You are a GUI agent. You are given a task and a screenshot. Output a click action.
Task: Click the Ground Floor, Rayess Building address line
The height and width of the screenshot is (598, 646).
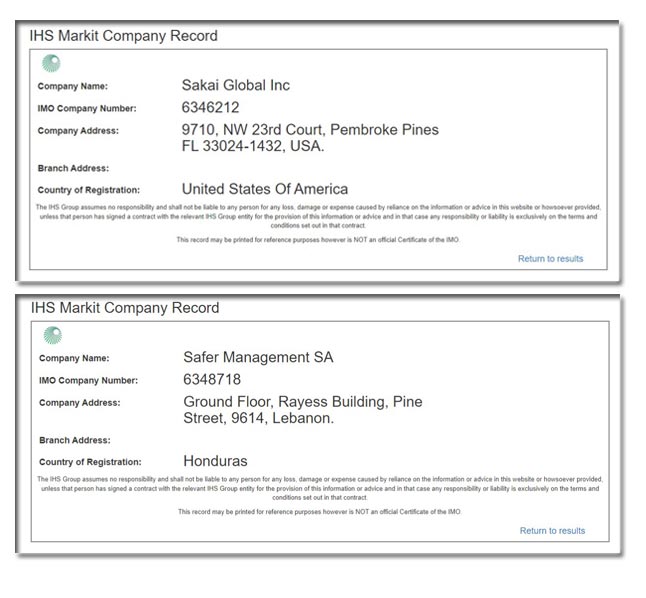click(x=303, y=402)
